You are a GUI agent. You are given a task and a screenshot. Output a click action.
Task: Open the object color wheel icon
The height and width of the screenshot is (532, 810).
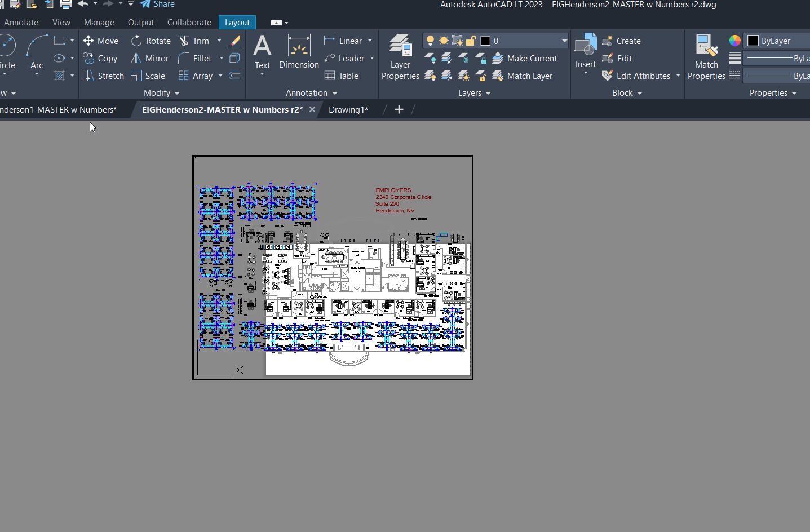click(735, 41)
